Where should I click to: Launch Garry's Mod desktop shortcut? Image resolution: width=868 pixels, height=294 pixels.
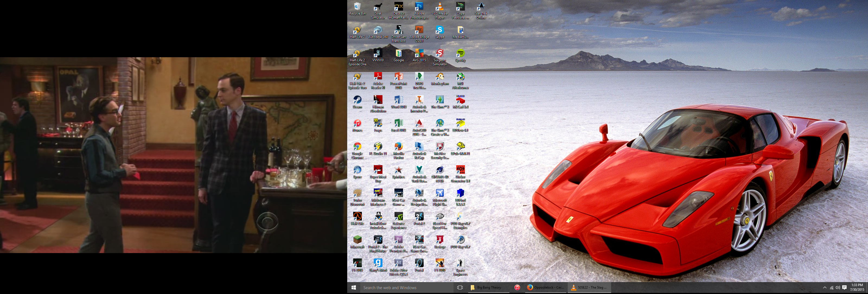tap(378, 265)
